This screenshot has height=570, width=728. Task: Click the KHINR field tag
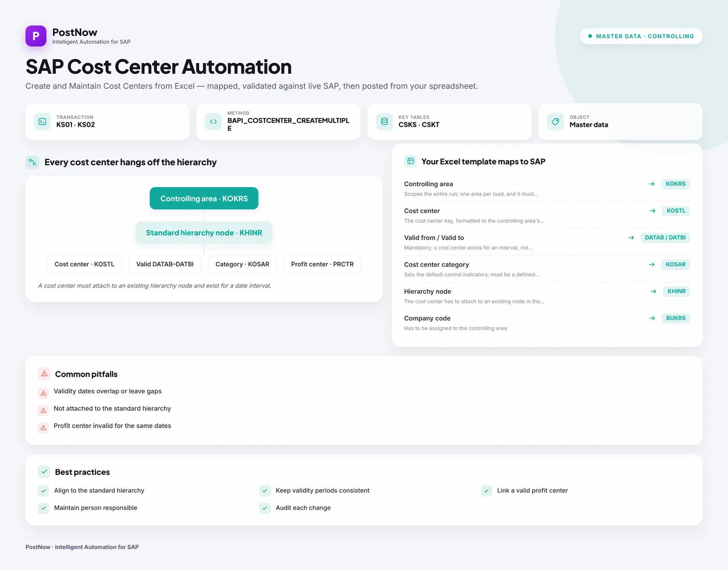(677, 291)
